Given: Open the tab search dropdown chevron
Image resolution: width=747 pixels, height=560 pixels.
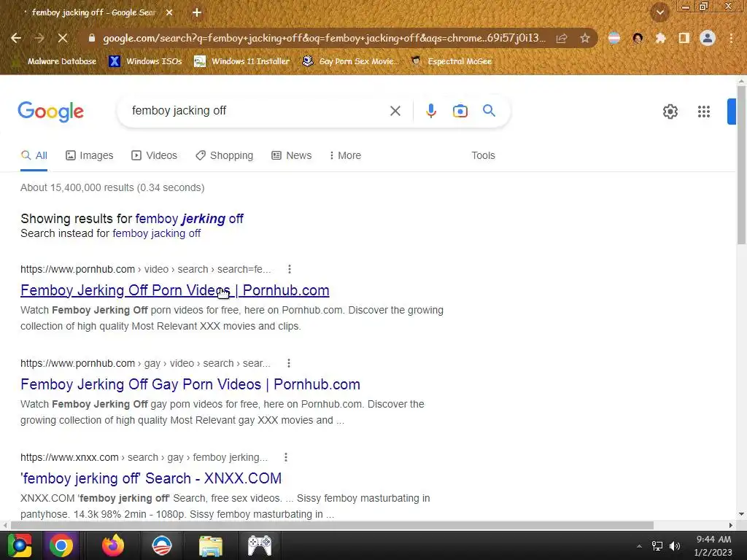Looking at the screenshot, I should pos(659,12).
